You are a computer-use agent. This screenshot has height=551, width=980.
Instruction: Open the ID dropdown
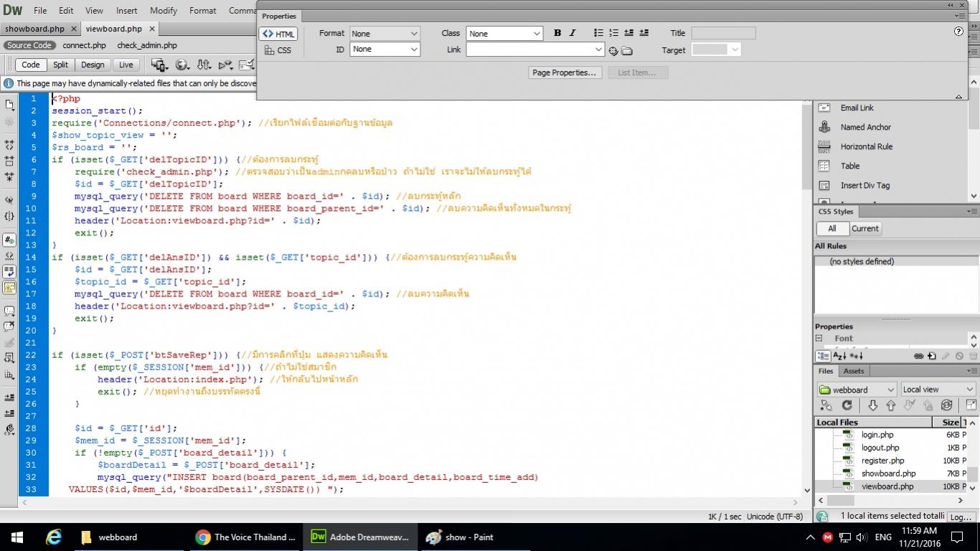pos(385,50)
